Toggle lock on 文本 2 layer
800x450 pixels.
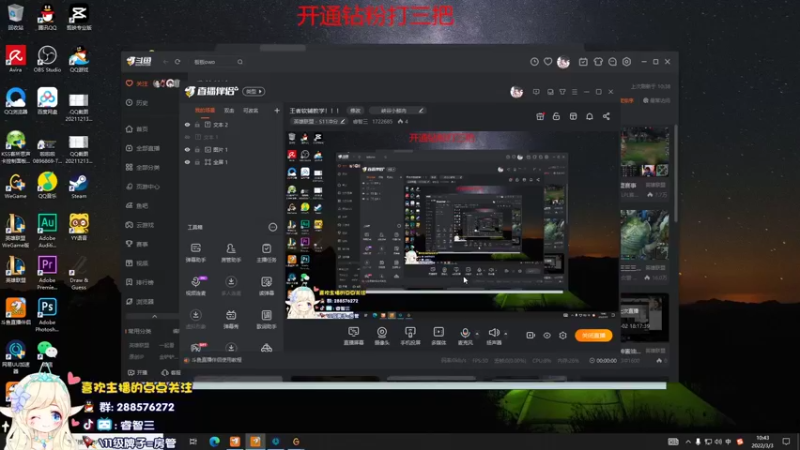[x=197, y=124]
